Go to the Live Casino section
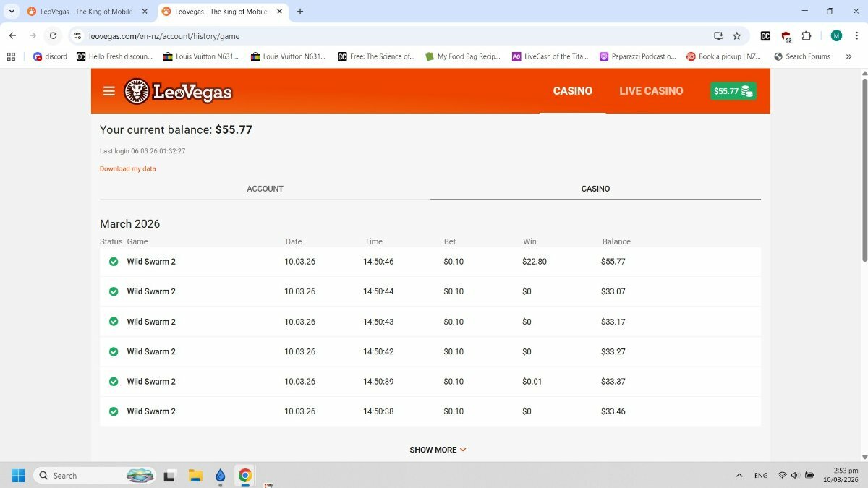868x488 pixels. (x=651, y=91)
